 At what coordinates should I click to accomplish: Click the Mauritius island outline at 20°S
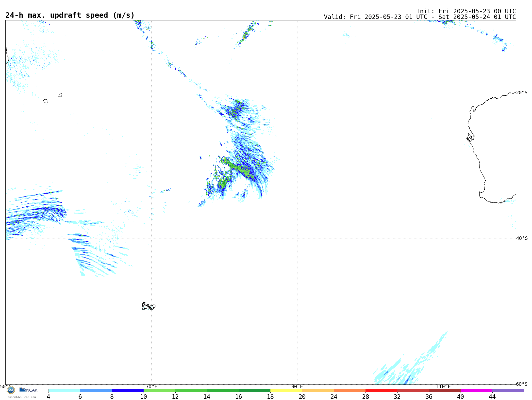pyautogui.click(x=60, y=95)
